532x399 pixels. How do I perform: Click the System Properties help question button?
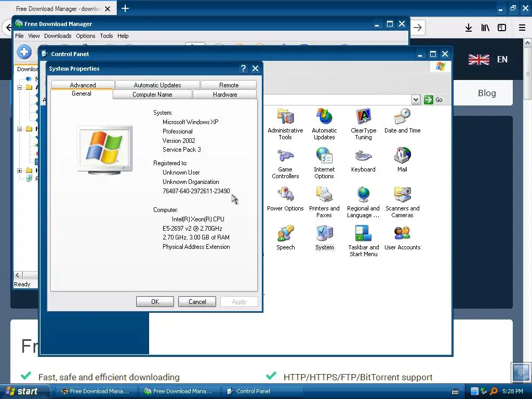point(243,69)
